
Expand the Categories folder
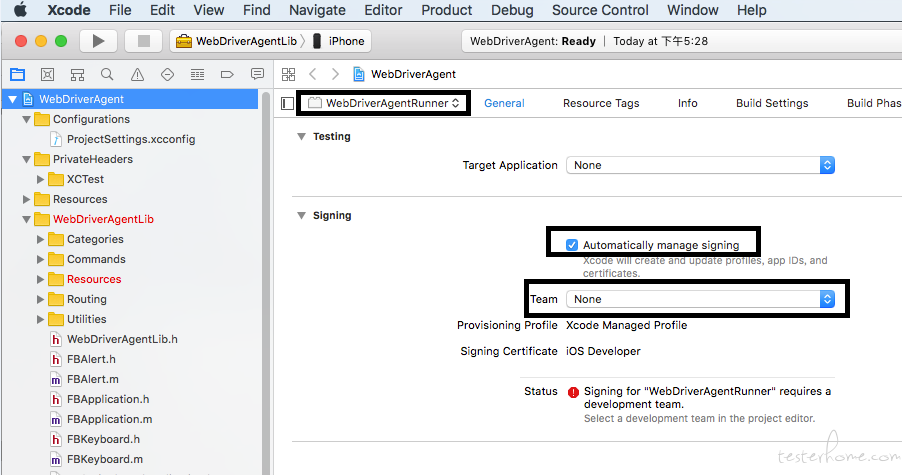click(41, 239)
